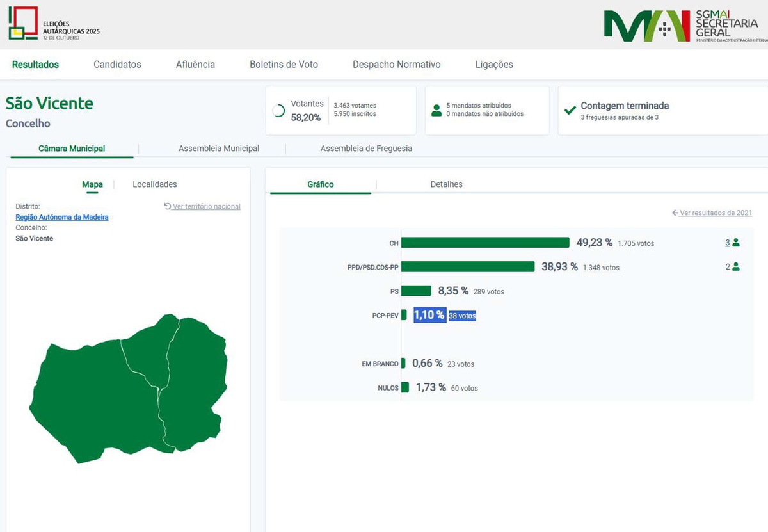
Task: View results of 2021 link
Action: (x=716, y=213)
